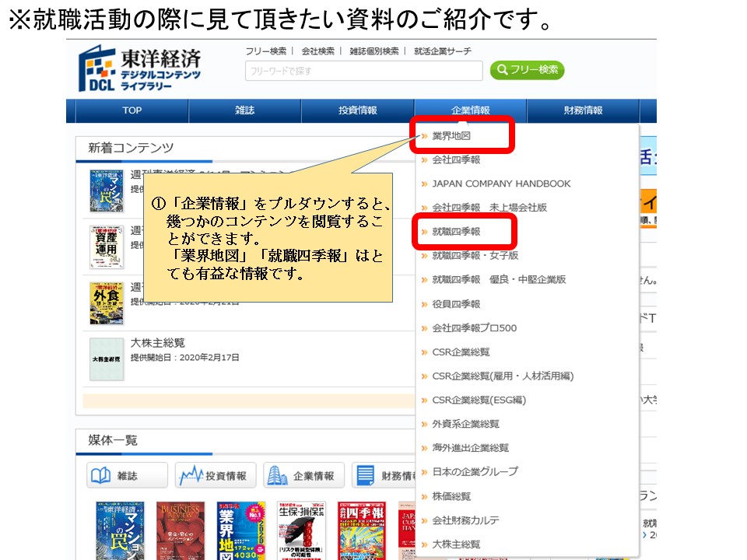Select the フリー検索 search mode link
Image resolution: width=747 pixels, height=560 pixels.
coord(266,51)
